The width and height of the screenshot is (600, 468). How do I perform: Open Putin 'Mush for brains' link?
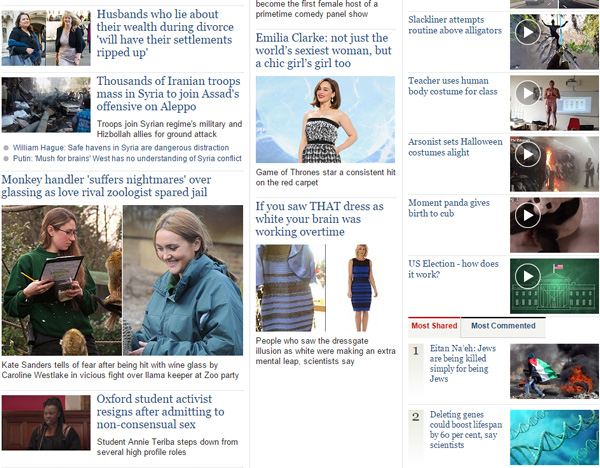(127, 158)
